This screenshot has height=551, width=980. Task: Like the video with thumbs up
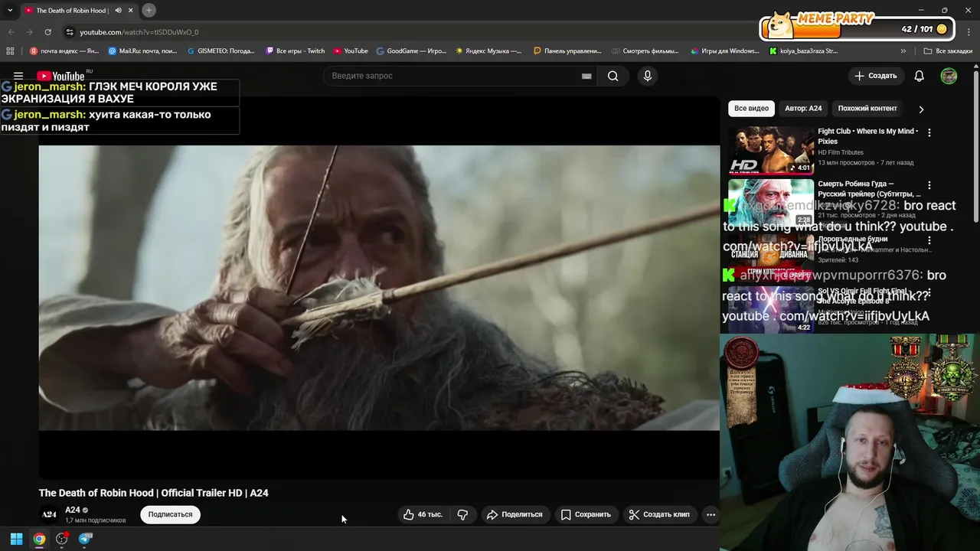[423, 514]
